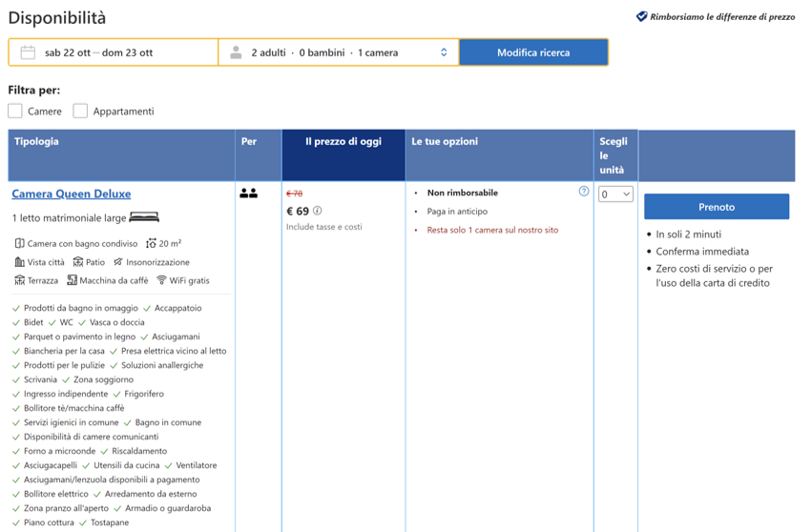The height and width of the screenshot is (532, 811).
Task: Click the price info icon next to € 69
Action: tap(318, 212)
